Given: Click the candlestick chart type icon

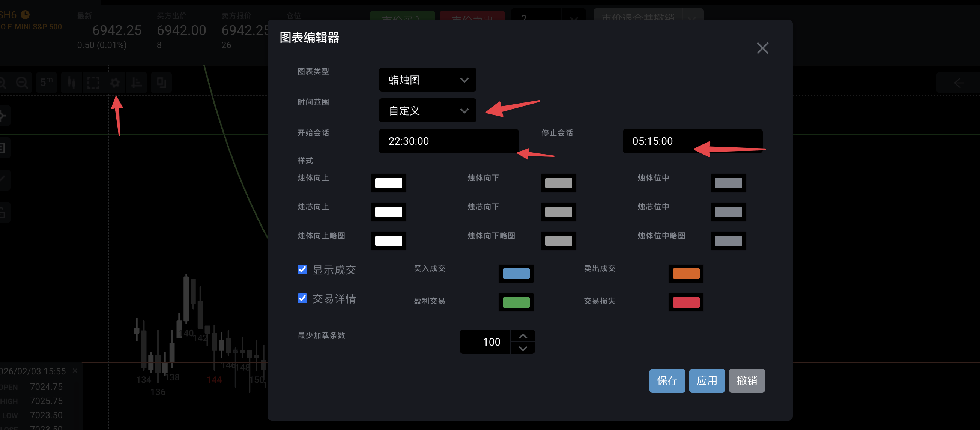Looking at the screenshot, I should click(71, 82).
